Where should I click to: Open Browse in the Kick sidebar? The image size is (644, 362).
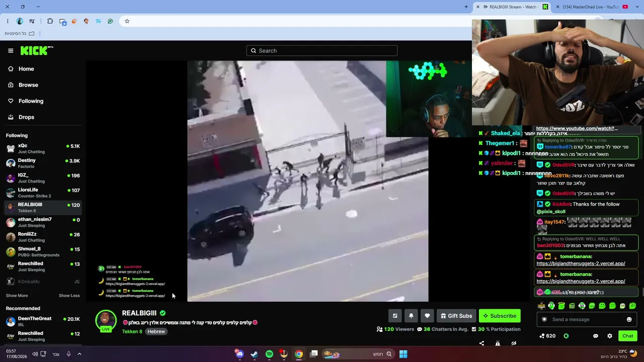28,85
